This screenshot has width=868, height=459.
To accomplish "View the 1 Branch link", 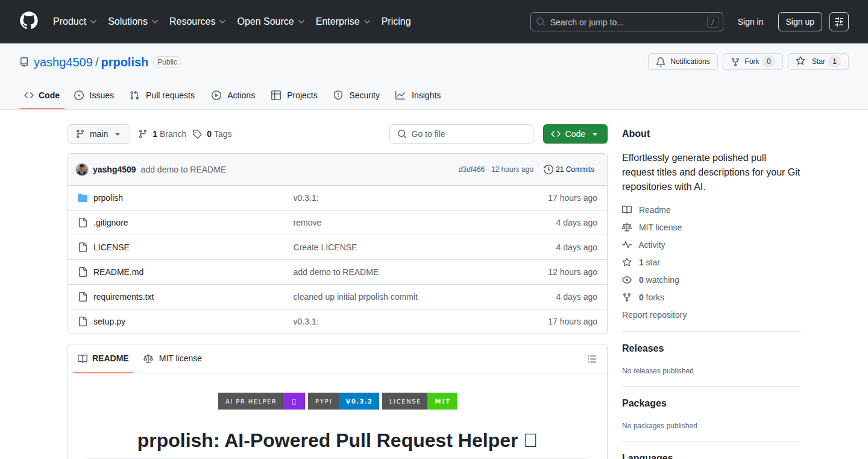I will tap(162, 134).
